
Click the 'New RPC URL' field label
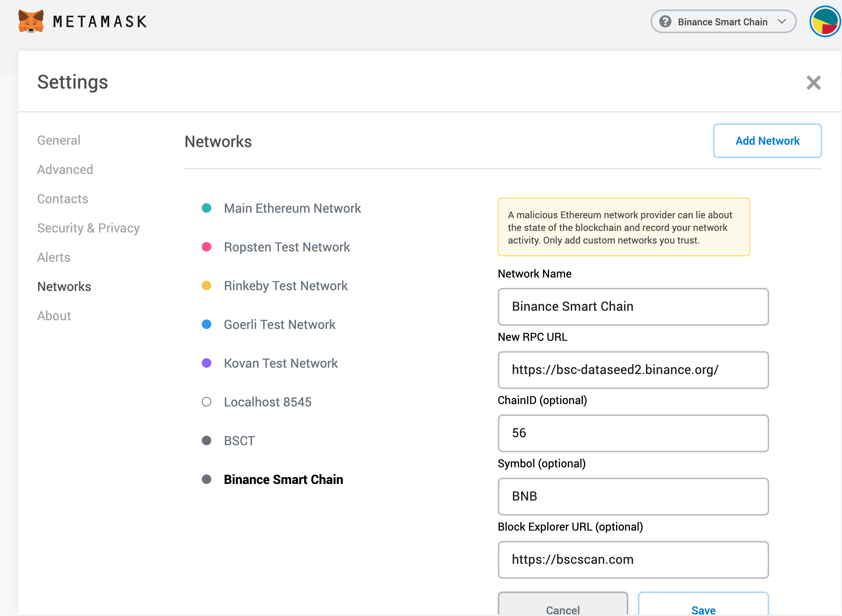tap(533, 337)
